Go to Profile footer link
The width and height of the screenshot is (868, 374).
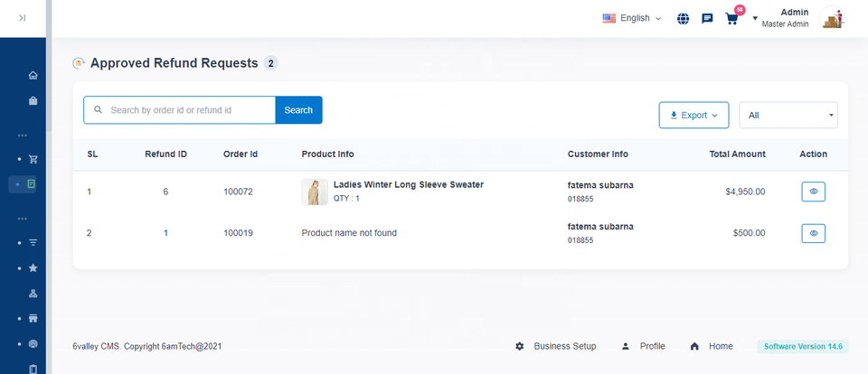point(644,346)
